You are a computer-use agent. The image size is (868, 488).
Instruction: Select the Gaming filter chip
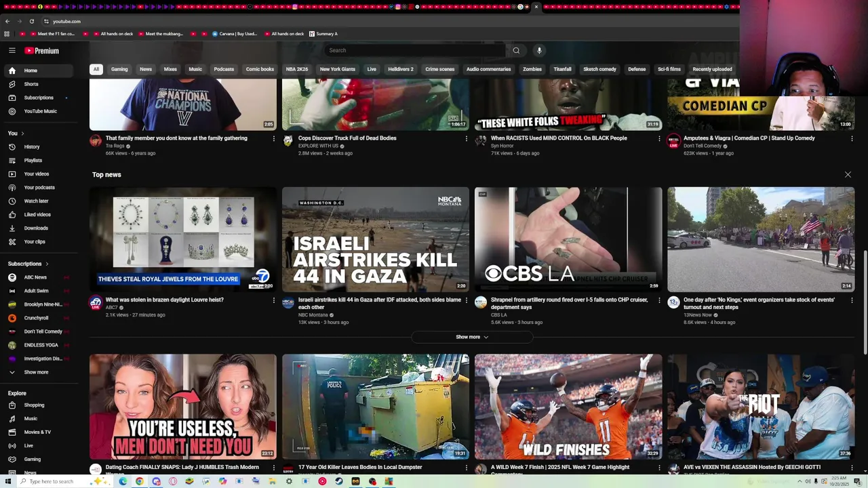pos(119,69)
